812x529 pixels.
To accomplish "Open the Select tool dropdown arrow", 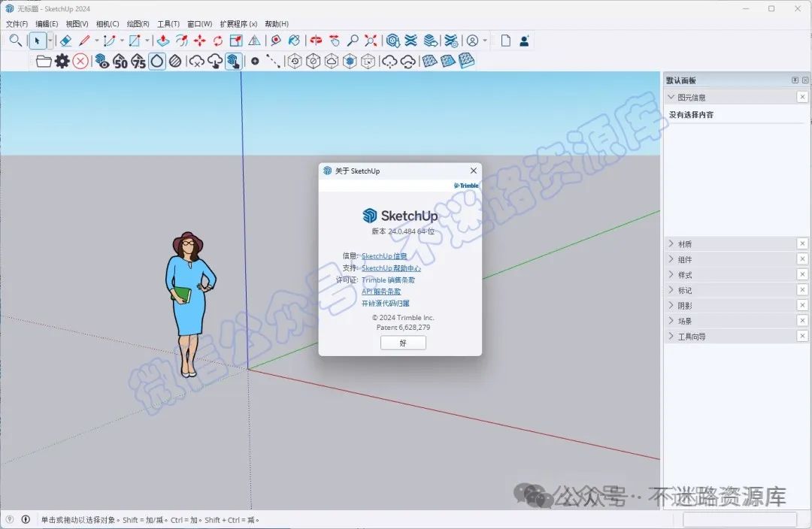I will (x=50, y=41).
